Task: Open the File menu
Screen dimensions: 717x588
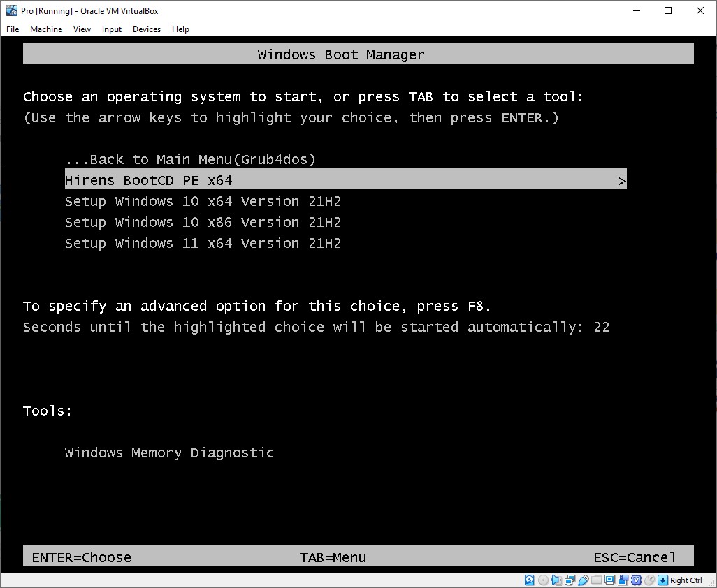Action: click(13, 29)
